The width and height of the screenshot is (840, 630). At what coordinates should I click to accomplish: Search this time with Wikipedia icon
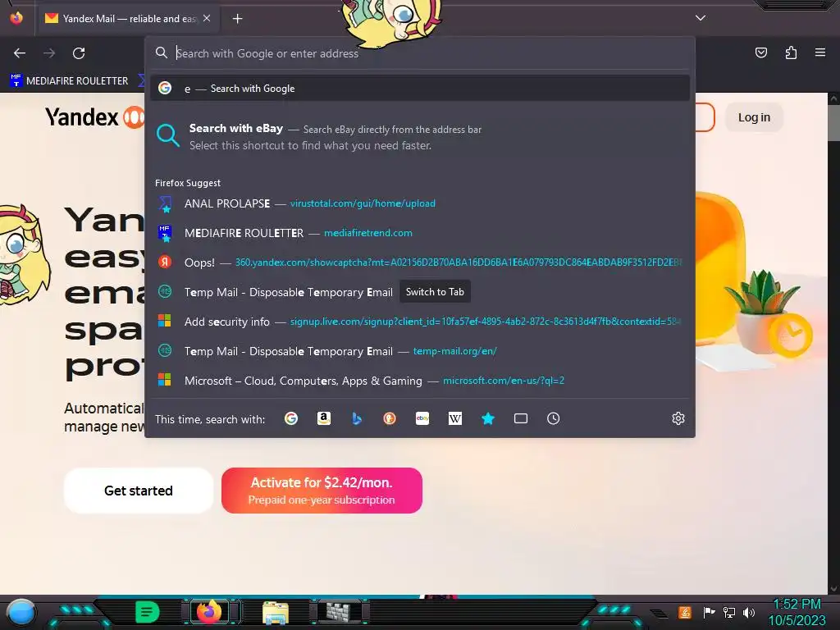(x=454, y=418)
